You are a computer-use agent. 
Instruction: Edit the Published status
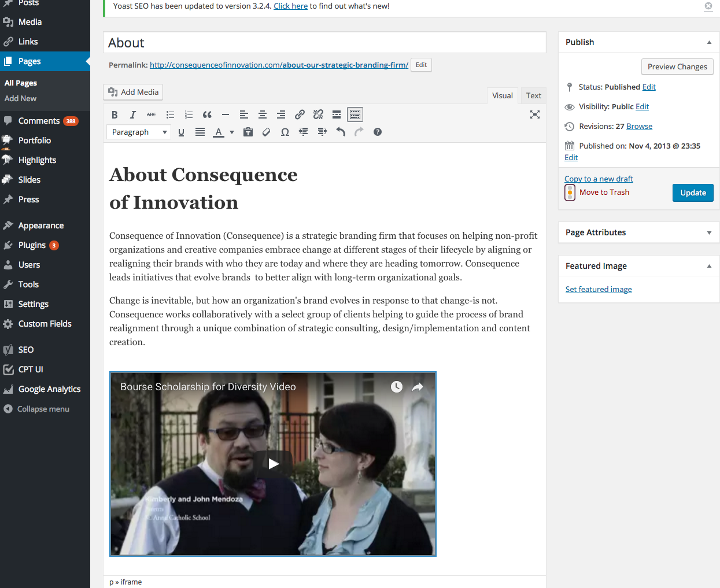(649, 87)
